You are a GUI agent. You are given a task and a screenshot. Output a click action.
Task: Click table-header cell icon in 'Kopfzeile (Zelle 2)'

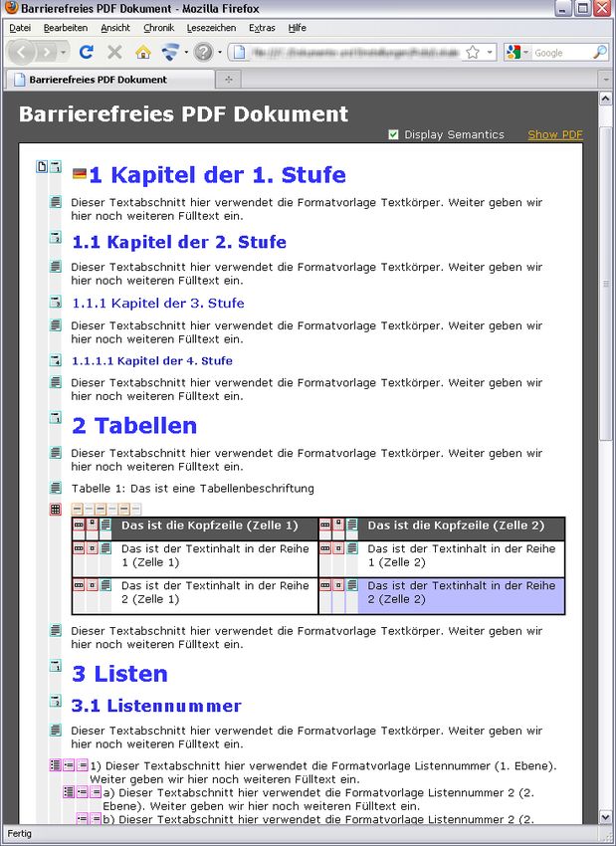338,525
